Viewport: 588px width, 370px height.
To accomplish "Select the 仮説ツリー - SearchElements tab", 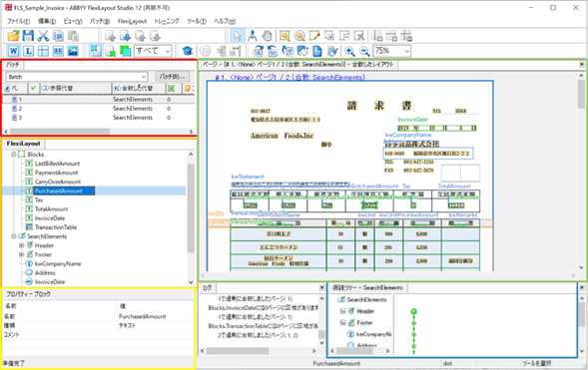I will (368, 287).
